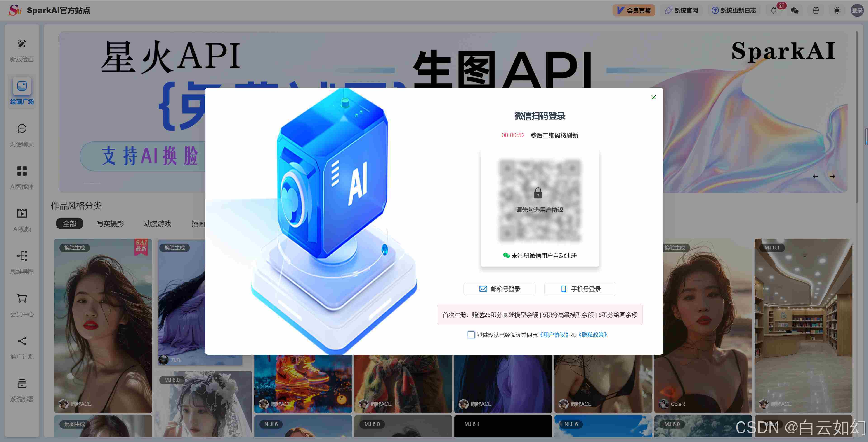Open the 思维导图 mind map icon
The height and width of the screenshot is (442, 868).
[22, 256]
